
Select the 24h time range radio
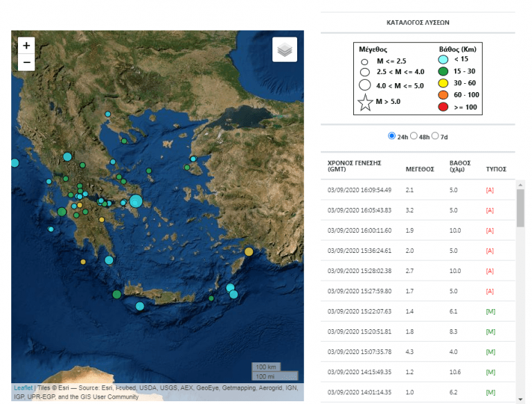coord(391,136)
